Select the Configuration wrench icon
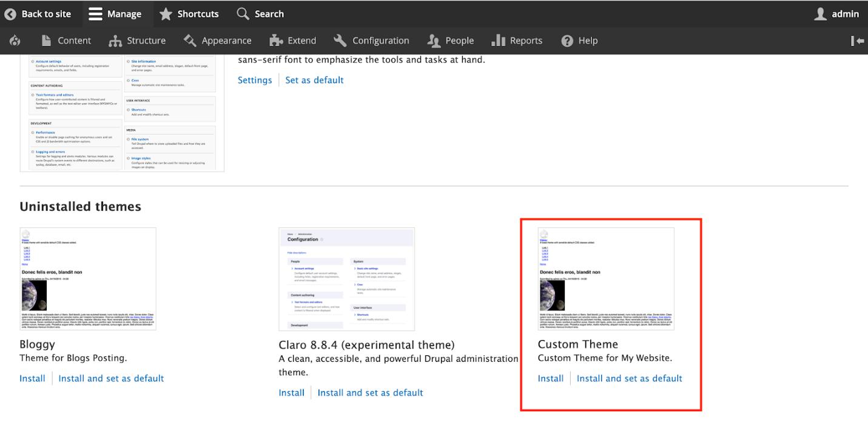 (x=340, y=40)
